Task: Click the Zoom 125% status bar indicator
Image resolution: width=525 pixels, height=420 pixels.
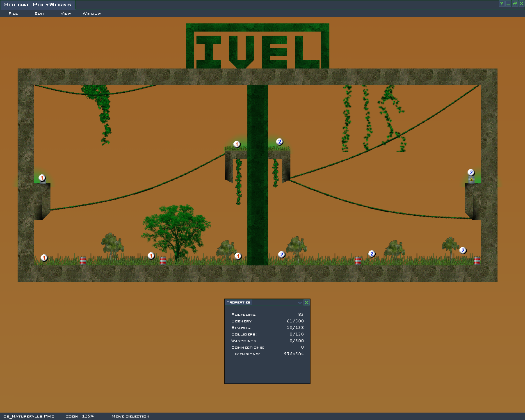Action: [x=80, y=416]
